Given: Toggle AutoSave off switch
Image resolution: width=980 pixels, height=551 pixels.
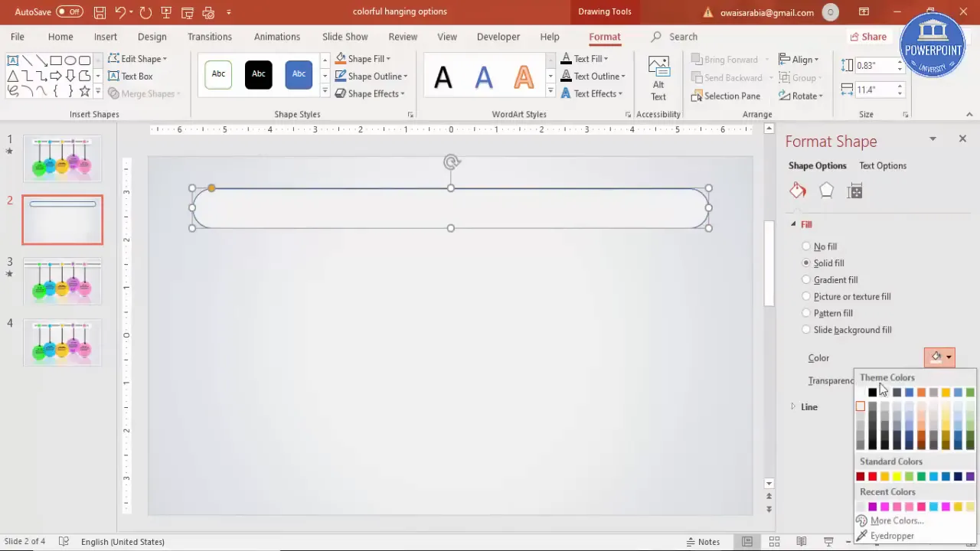Looking at the screenshot, I should pyautogui.click(x=70, y=12).
